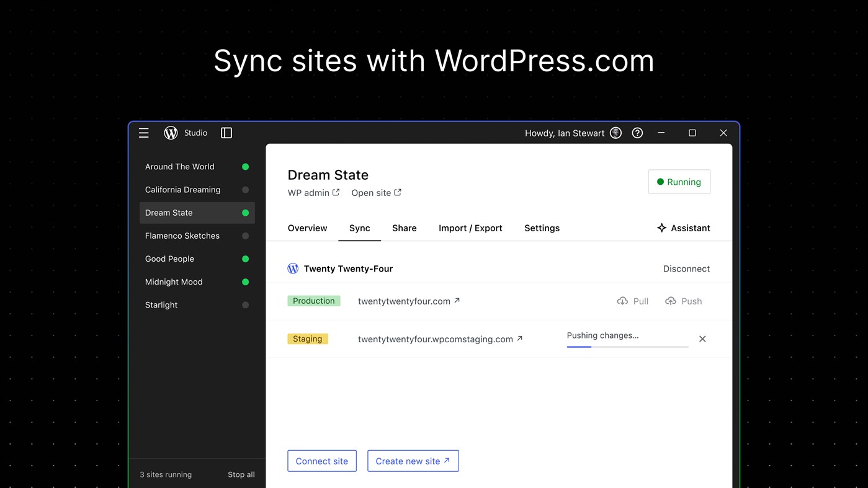Click Create new site button
The width and height of the screenshot is (868, 488).
click(413, 461)
